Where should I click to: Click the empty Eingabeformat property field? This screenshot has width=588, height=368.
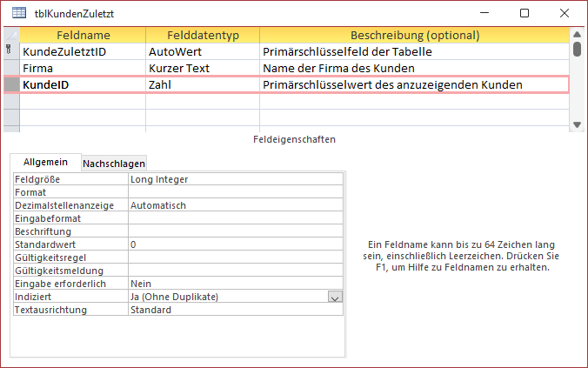coord(236,218)
